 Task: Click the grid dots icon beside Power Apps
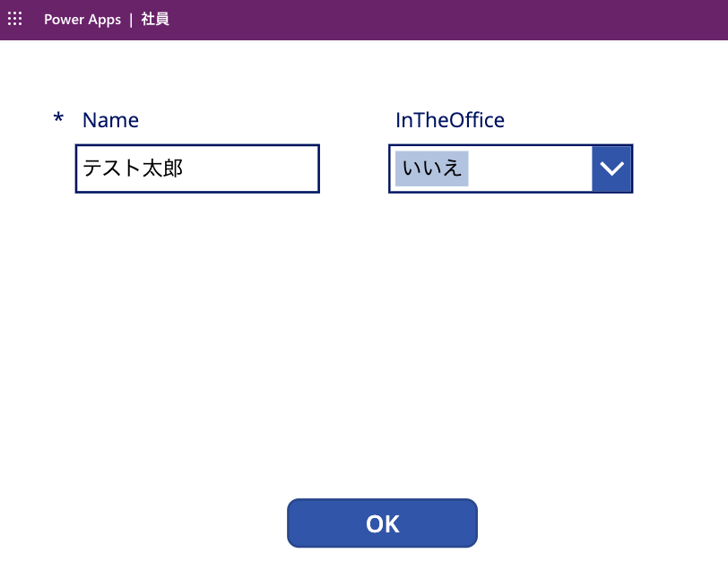(x=15, y=19)
